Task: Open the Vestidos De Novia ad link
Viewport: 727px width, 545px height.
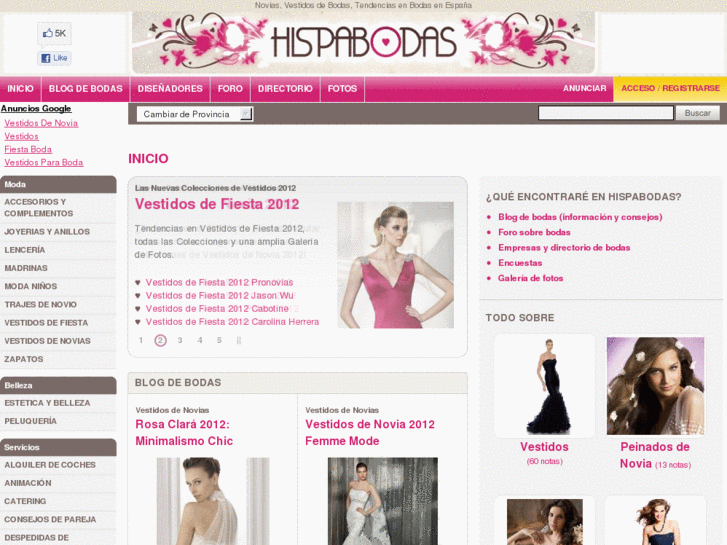Action: coord(41,123)
